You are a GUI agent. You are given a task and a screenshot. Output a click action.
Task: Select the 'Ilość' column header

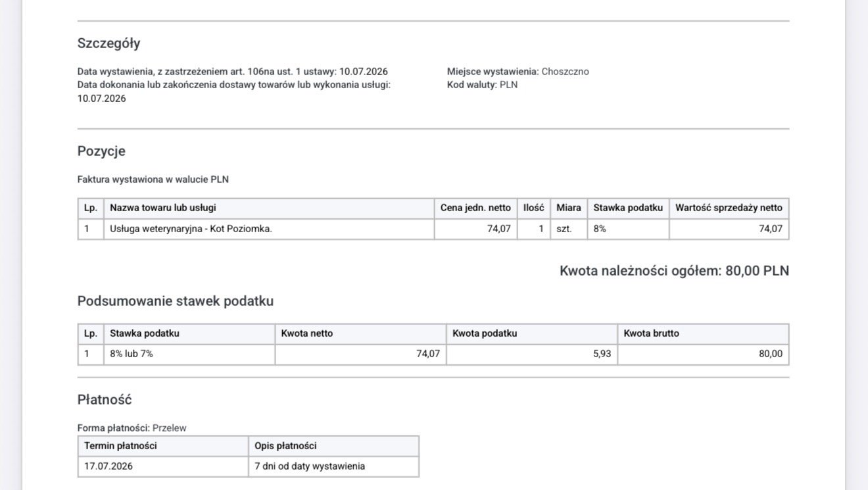533,208
